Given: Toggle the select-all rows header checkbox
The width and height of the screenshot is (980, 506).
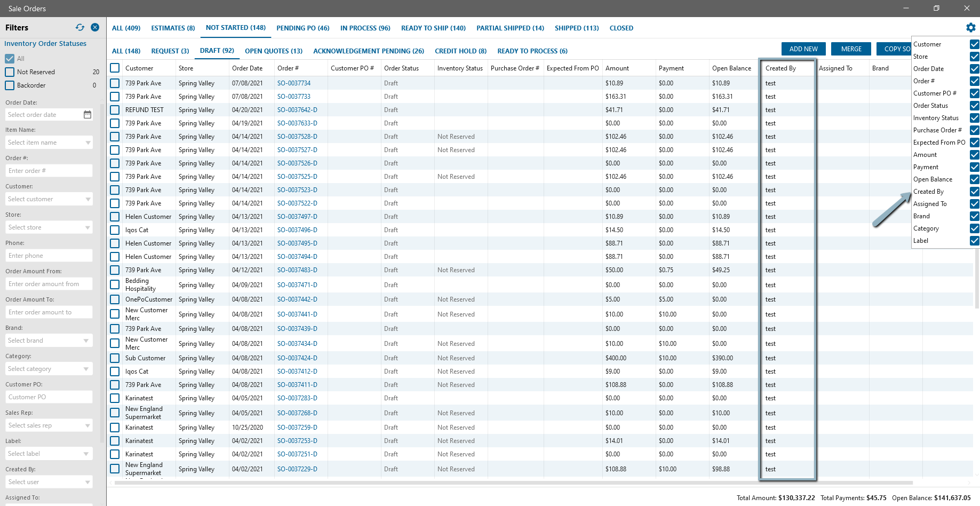Looking at the screenshot, I should (x=115, y=68).
